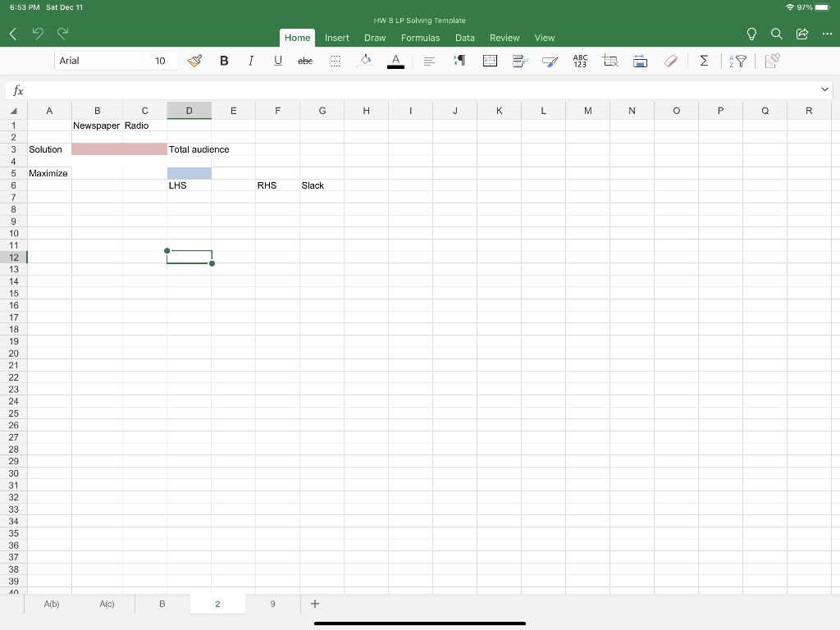
Task: Tap the fx insert function icon
Action: [x=18, y=90]
